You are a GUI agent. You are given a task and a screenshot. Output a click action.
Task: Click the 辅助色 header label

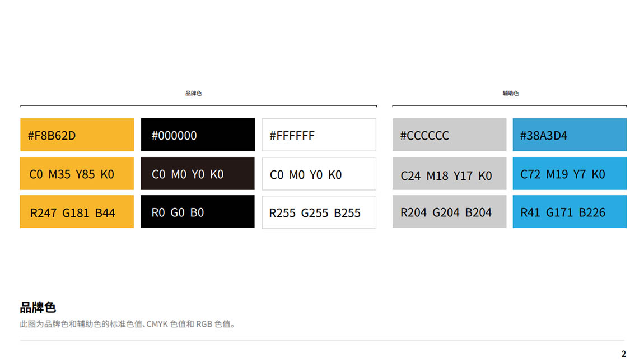click(511, 94)
